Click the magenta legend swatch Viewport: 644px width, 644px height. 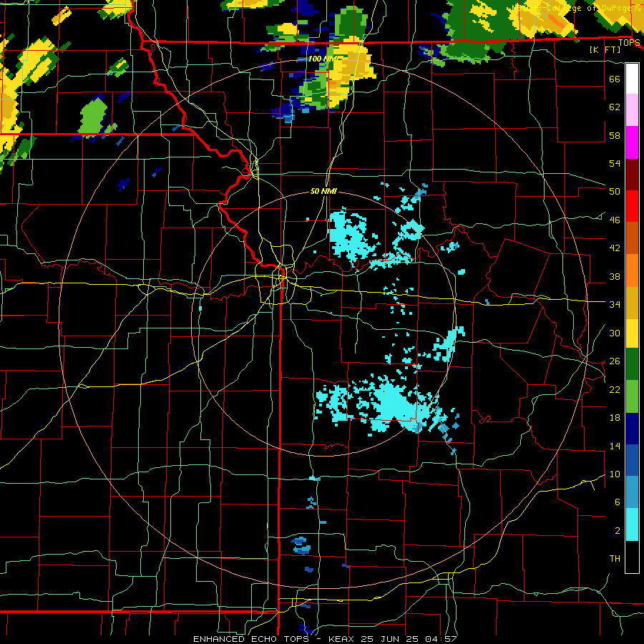(632, 142)
